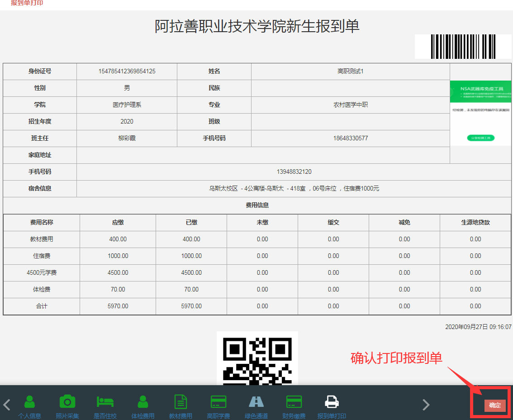Open the 财务缴费 card icon
Screen dimensions: 513x420
(294, 402)
